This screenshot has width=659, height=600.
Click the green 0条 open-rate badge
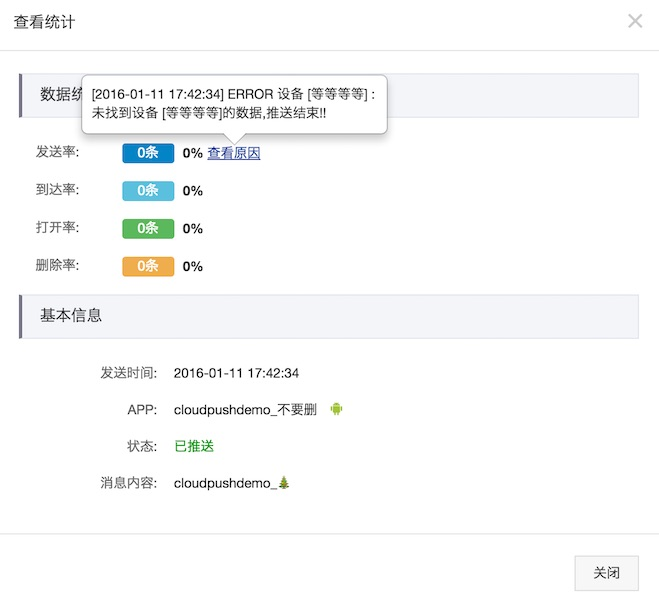point(148,228)
